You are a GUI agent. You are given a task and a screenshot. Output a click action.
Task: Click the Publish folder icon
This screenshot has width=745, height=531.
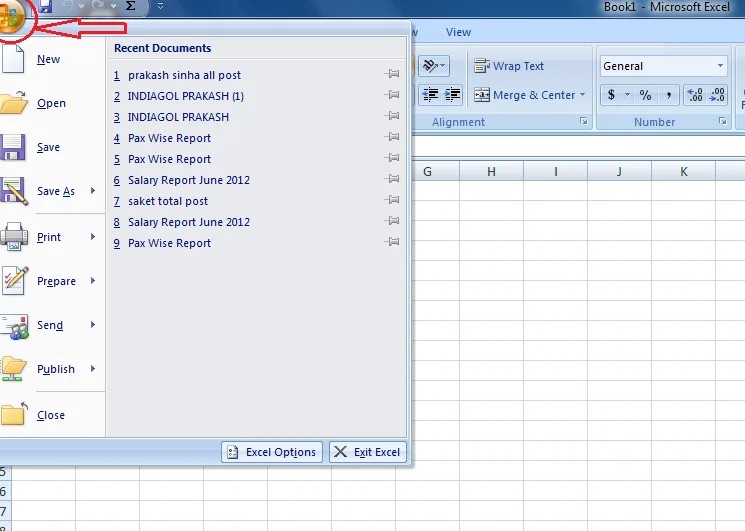[x=14, y=369]
